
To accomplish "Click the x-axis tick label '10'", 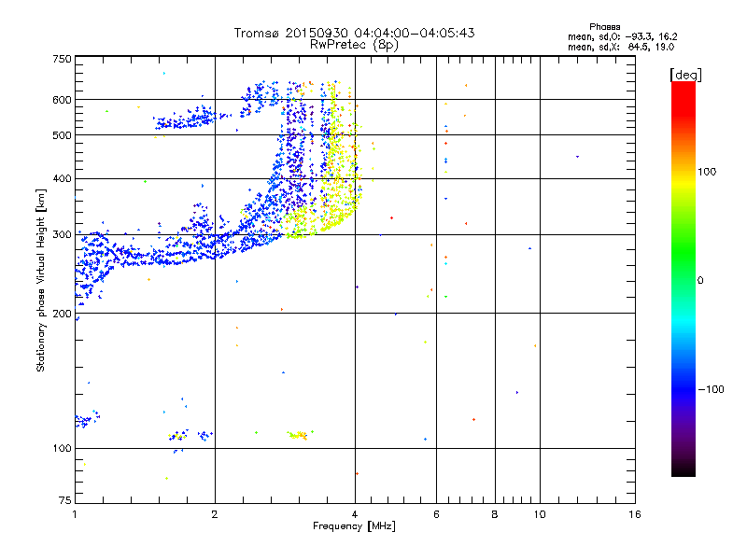I will tap(540, 514).
